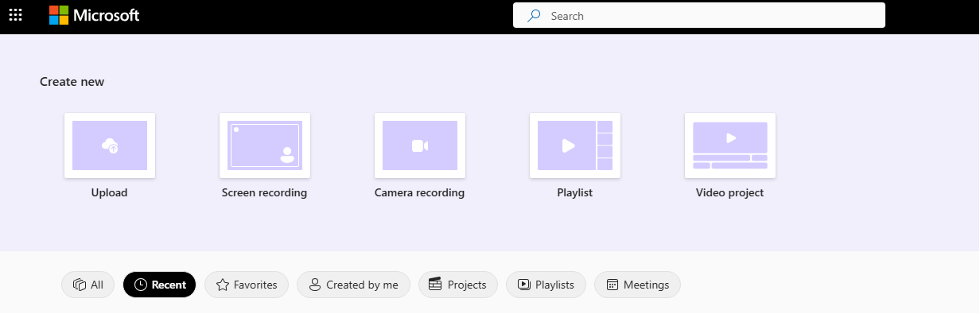The image size is (980, 314).
Task: Click the Video project label
Action: (730, 193)
